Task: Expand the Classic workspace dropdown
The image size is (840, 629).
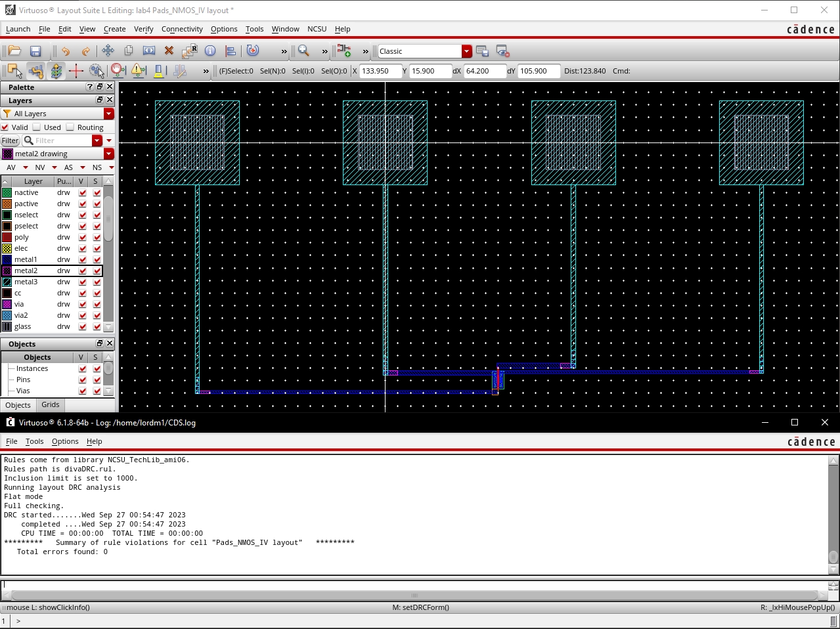Action: click(x=466, y=51)
